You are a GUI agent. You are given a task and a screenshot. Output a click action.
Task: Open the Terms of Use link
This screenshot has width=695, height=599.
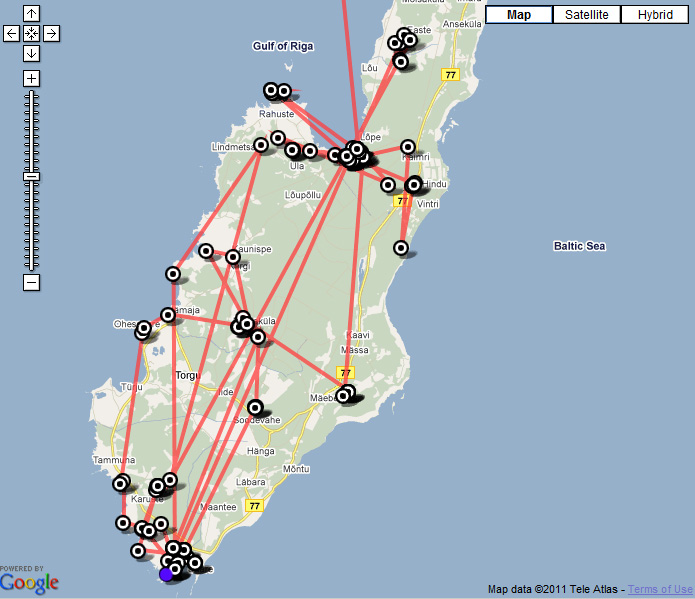660,589
